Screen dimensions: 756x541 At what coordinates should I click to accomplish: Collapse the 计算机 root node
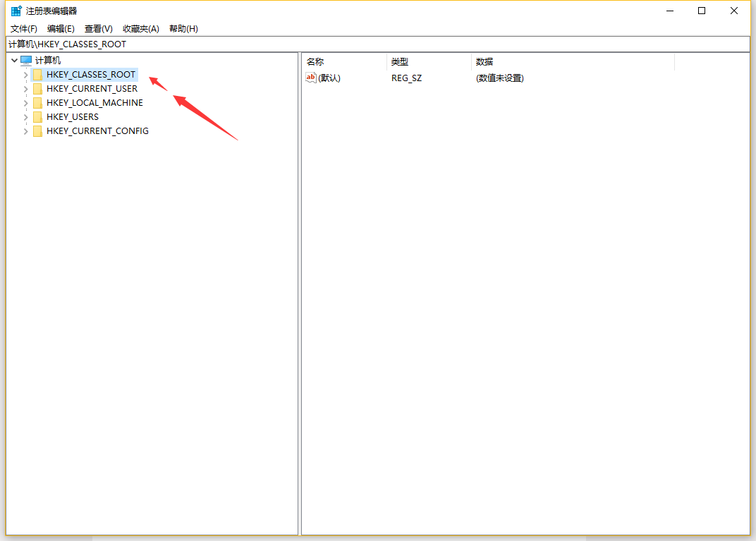point(14,61)
